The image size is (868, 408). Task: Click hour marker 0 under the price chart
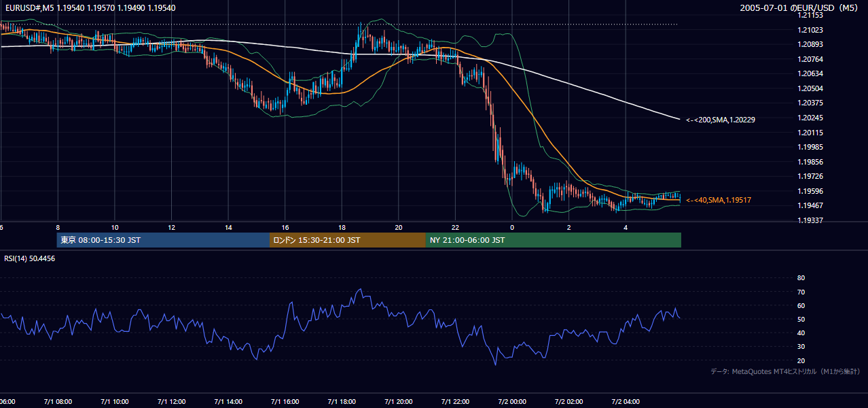(512, 227)
